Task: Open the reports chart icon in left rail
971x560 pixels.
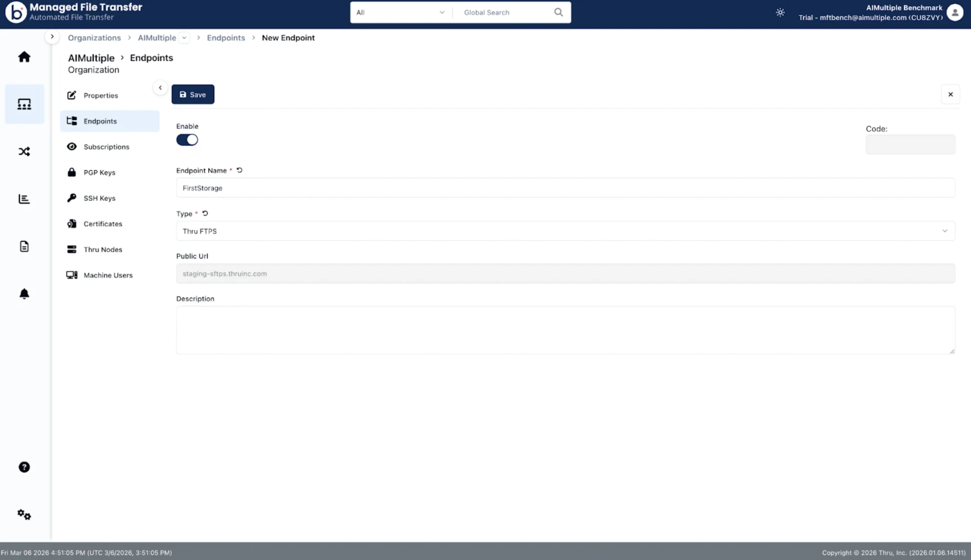Action: coord(24,199)
